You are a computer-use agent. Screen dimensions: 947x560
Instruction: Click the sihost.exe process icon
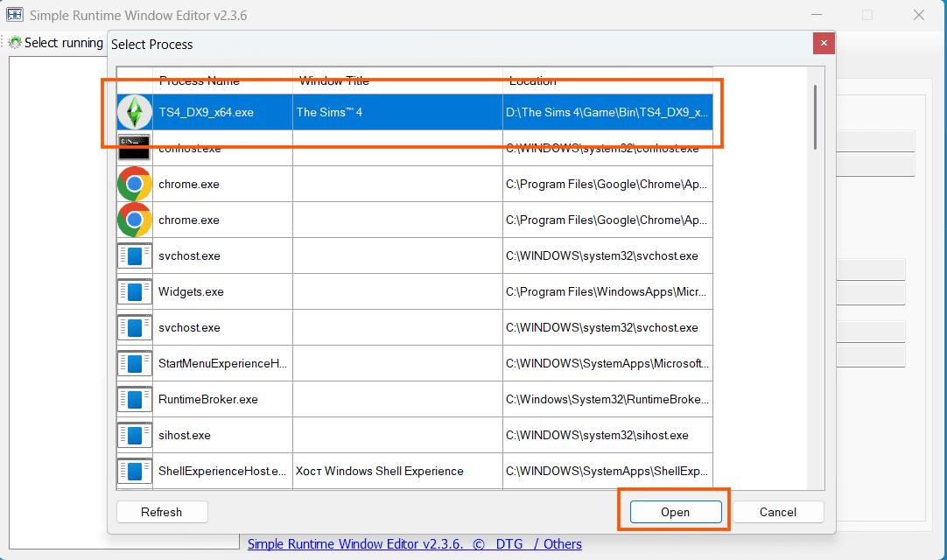[134, 435]
